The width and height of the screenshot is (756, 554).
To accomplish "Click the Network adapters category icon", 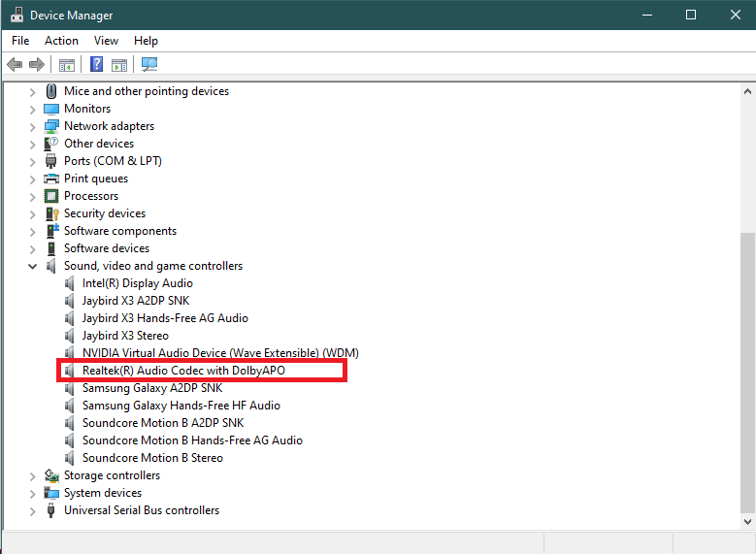I will [x=51, y=126].
